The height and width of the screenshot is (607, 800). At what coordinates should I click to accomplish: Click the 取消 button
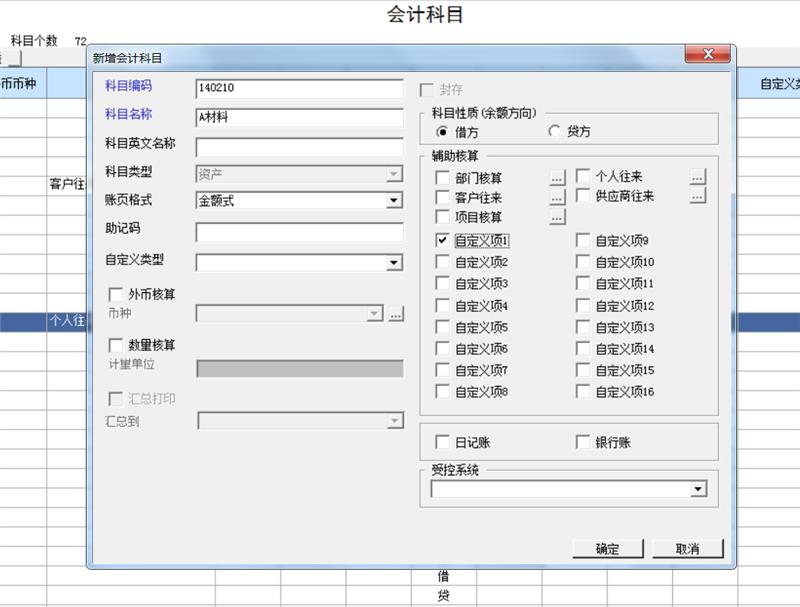[687, 548]
